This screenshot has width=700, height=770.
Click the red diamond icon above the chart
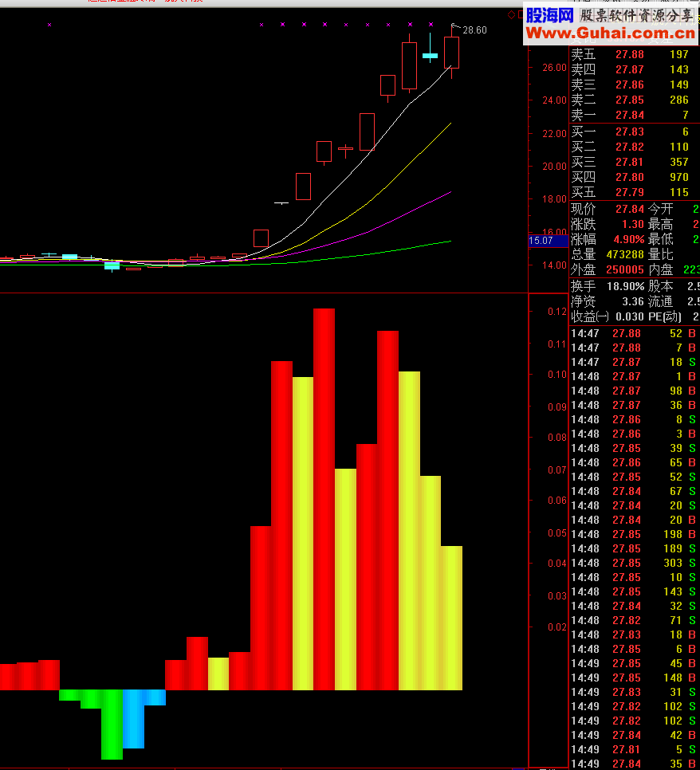pyautogui.click(x=511, y=14)
